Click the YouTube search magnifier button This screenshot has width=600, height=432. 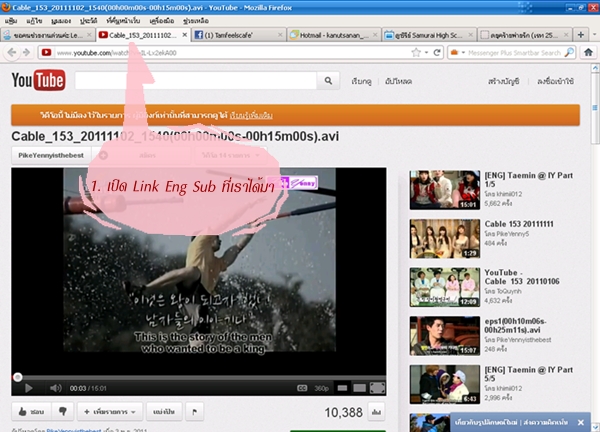(328, 81)
